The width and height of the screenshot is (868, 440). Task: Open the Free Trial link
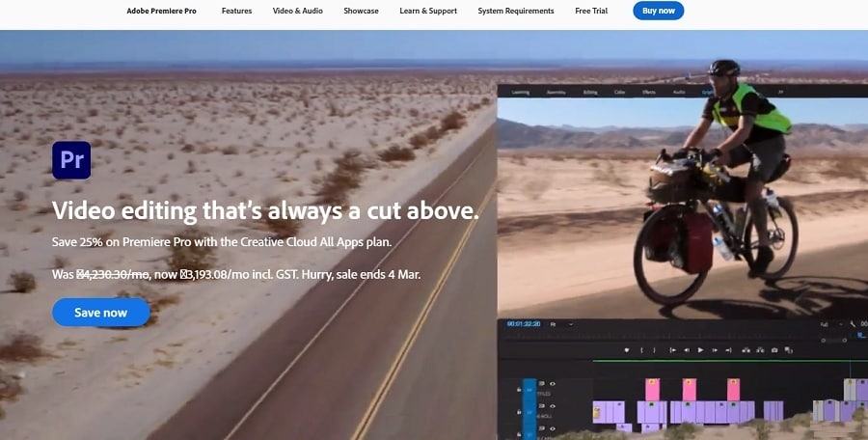click(x=591, y=11)
